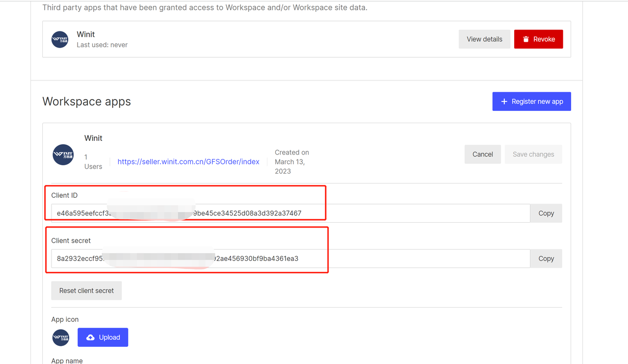Click the '1 Users' count text

click(x=93, y=162)
